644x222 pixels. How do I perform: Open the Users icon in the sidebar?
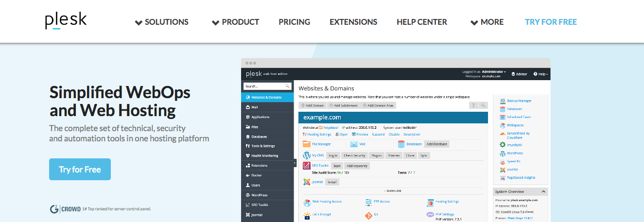pos(248,185)
